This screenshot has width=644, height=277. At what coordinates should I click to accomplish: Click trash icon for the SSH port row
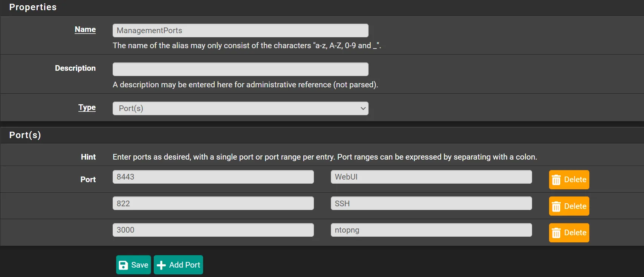pos(556,207)
